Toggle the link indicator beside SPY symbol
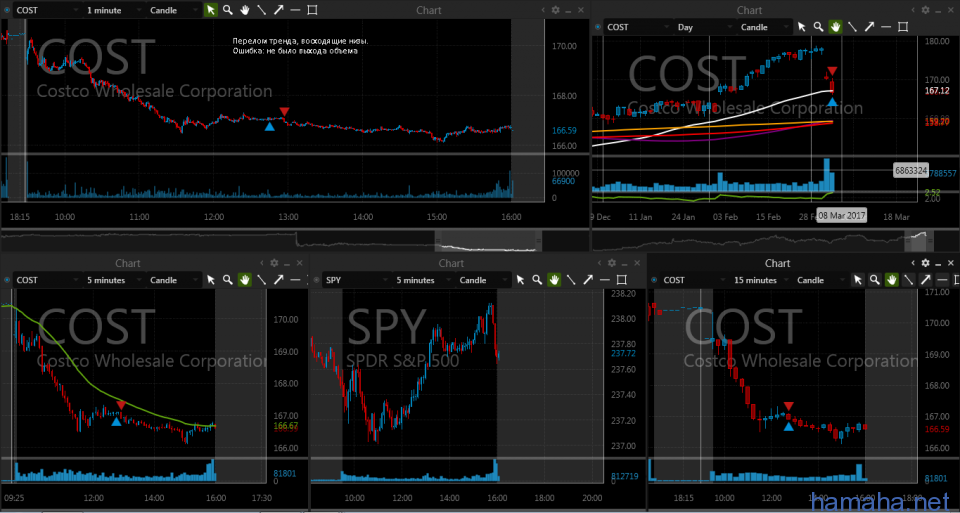The image size is (960, 513). click(x=315, y=280)
